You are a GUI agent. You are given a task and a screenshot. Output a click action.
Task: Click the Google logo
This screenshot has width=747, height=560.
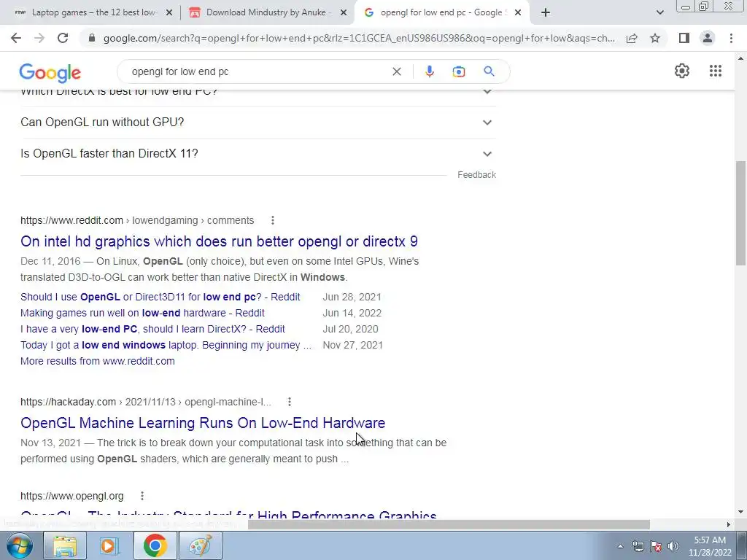click(50, 72)
